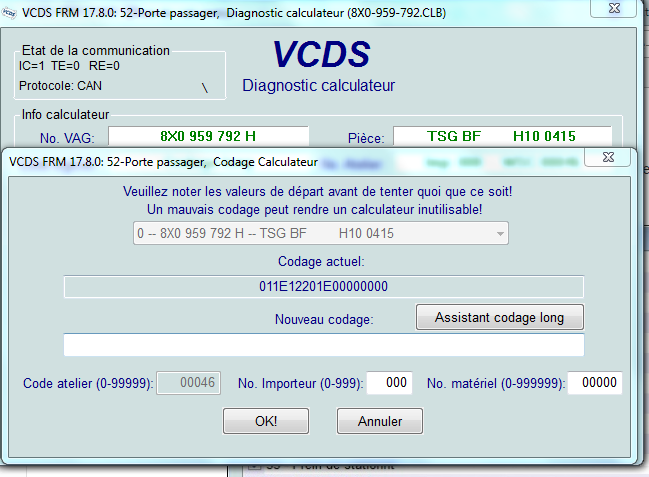This screenshot has width=649, height=477.
Task: Select the No. Importeur field
Action: click(389, 383)
